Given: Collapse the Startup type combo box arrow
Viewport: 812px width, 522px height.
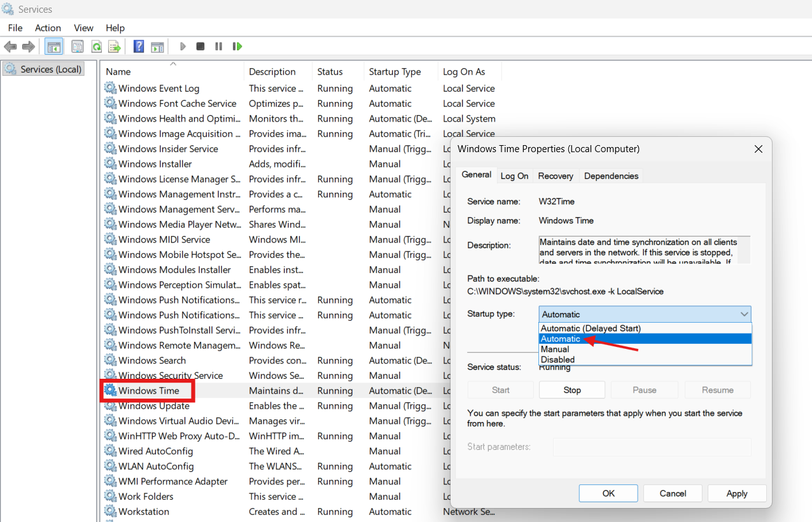Looking at the screenshot, I should [744, 314].
